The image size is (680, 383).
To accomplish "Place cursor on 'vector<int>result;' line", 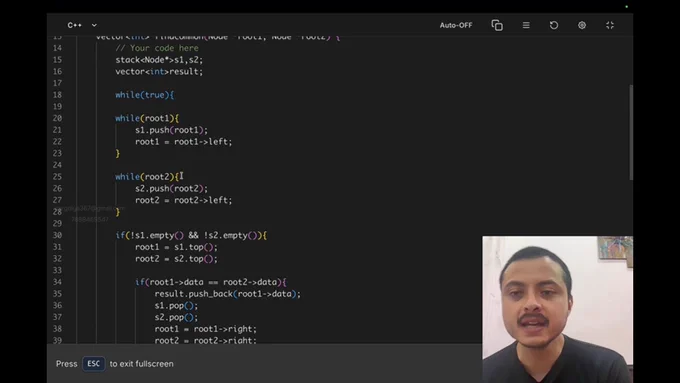I will tap(159, 71).
